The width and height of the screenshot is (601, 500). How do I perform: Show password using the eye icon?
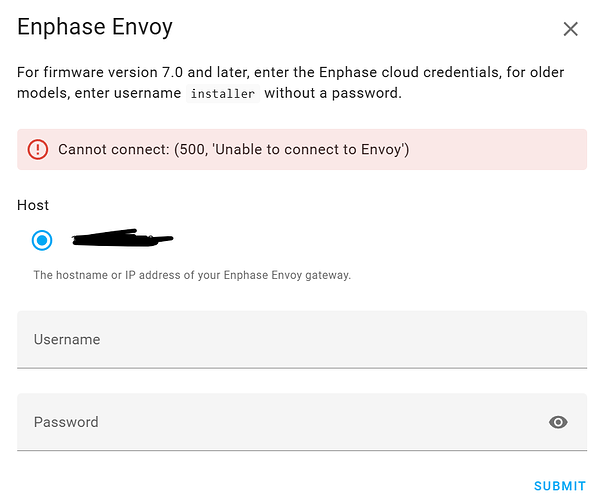pyautogui.click(x=558, y=422)
